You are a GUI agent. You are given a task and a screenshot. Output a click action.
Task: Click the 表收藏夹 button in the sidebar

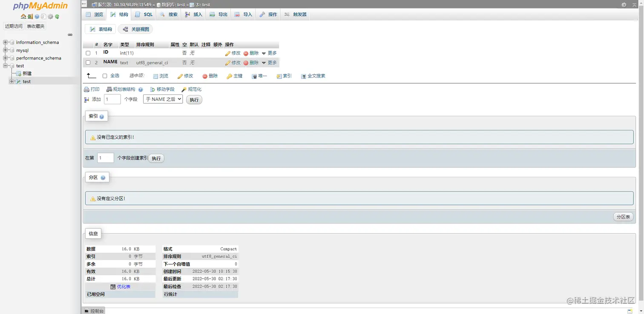click(36, 26)
